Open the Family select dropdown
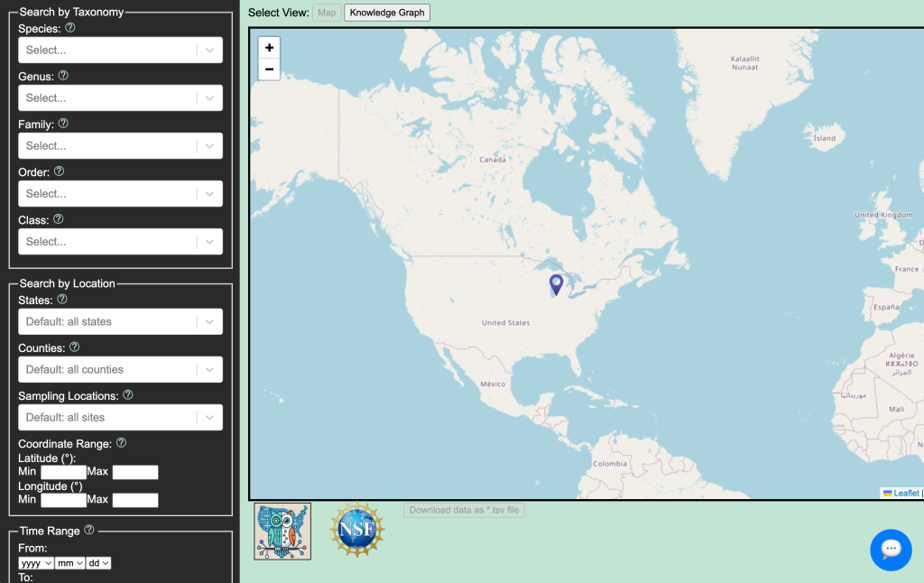The height and width of the screenshot is (583, 924). click(120, 145)
